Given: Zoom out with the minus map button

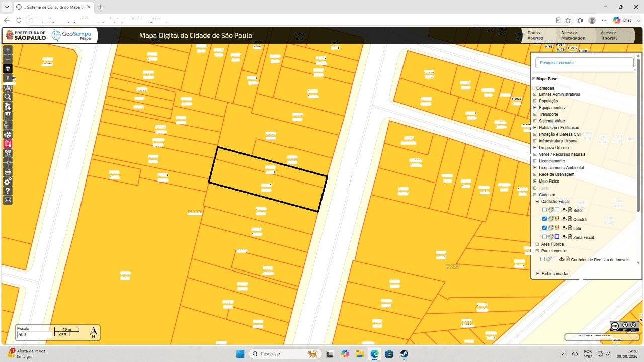Looking at the screenshot, I should pos(8,59).
